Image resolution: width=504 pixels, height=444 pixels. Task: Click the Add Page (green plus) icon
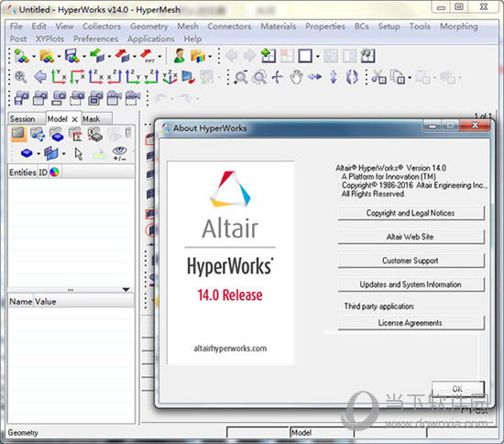pyautogui.click(x=268, y=56)
